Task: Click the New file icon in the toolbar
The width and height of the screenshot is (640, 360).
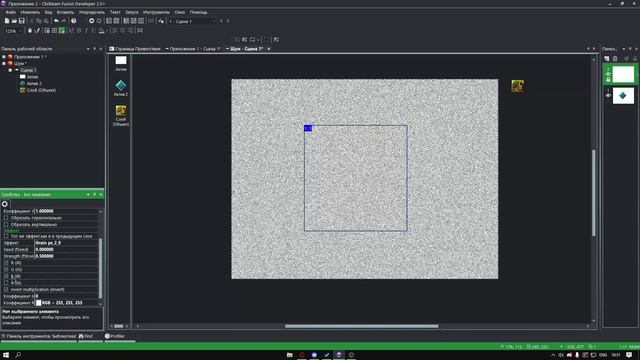Action: tap(7, 21)
